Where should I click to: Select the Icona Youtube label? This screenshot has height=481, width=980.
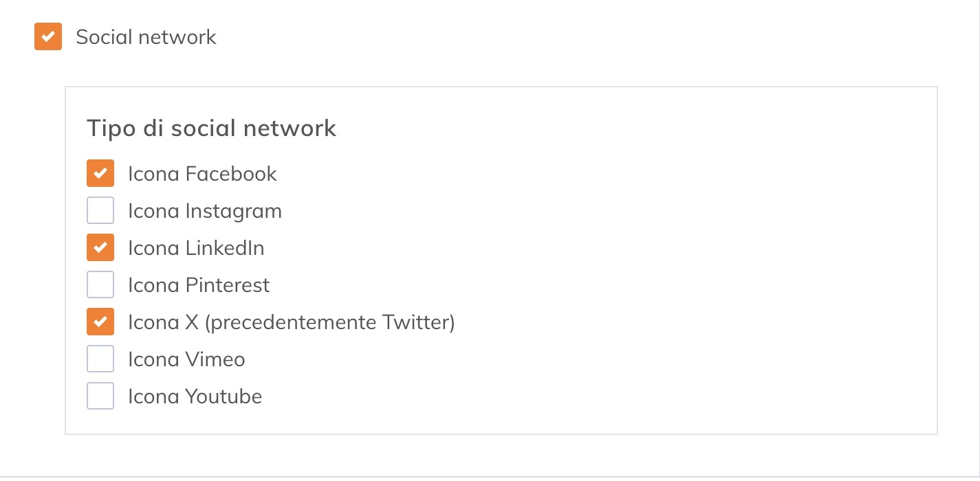coord(195,396)
